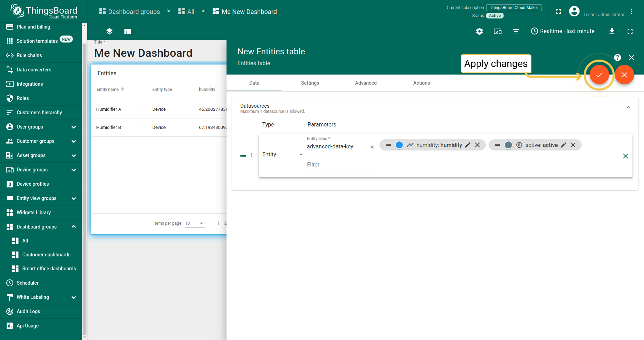
Task: Remove the active data key chip
Action: point(573,145)
